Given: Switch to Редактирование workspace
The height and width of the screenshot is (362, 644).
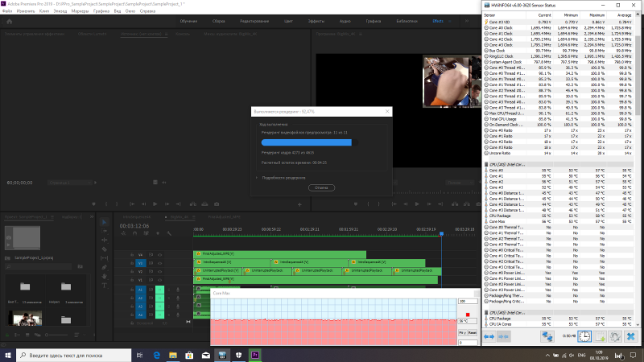Looking at the screenshot, I should 254,21.
